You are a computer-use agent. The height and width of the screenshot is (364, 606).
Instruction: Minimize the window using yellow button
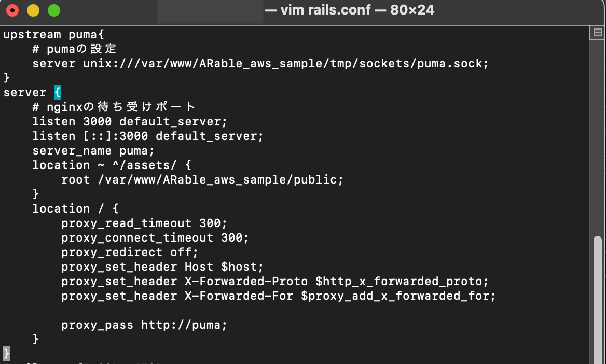33,10
